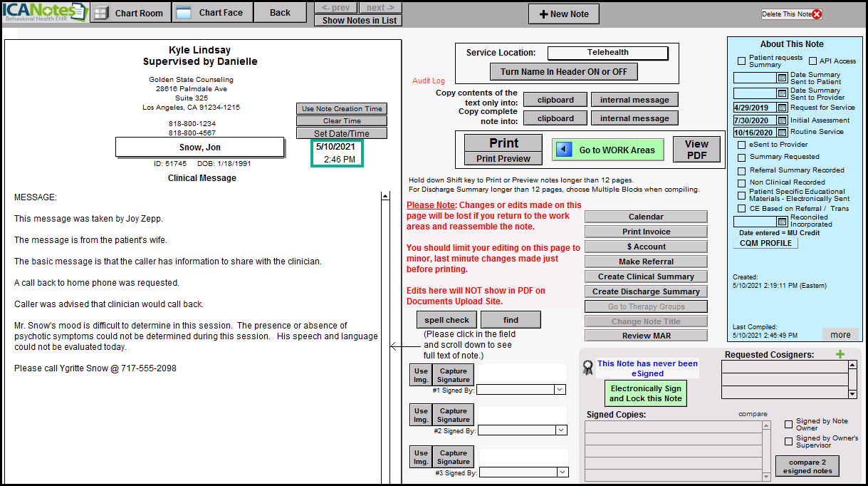The width and height of the screenshot is (868, 486).
Task: Open calendar for Date Summary Sent to Patient
Action: (x=782, y=78)
